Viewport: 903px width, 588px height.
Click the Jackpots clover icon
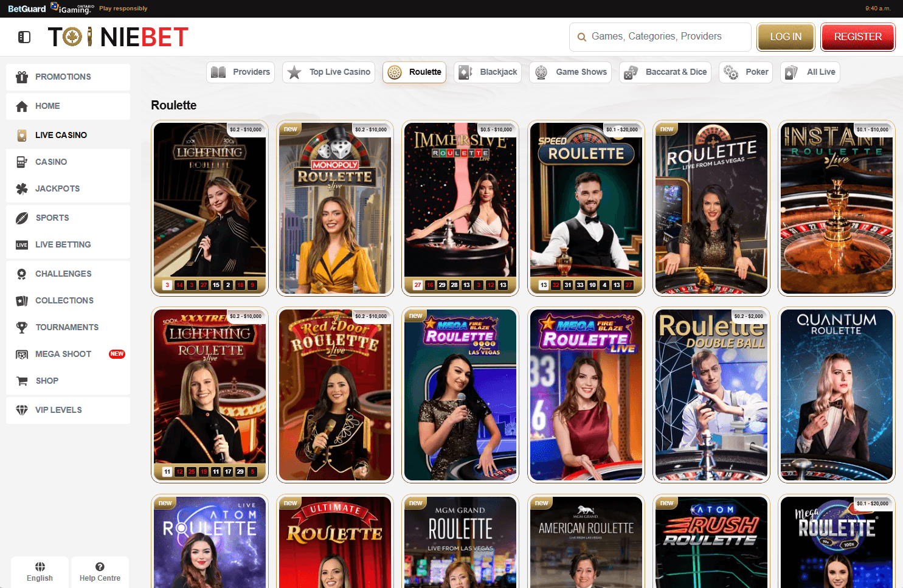point(22,189)
